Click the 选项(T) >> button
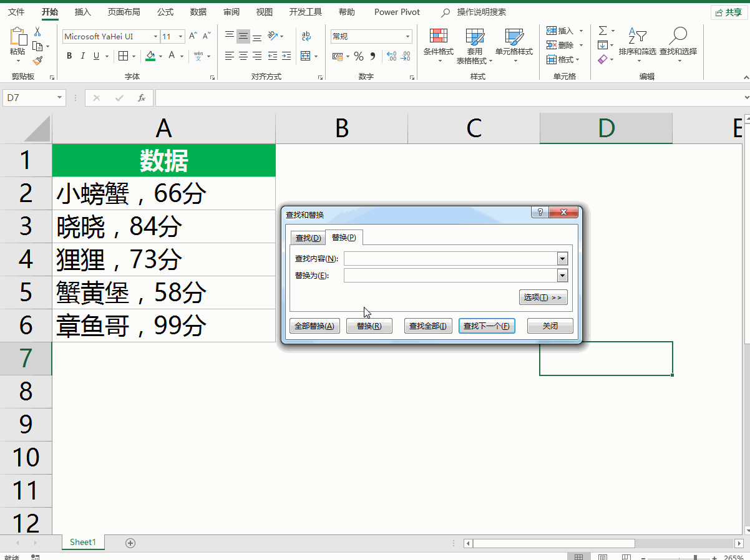The height and width of the screenshot is (560, 750). 542,297
